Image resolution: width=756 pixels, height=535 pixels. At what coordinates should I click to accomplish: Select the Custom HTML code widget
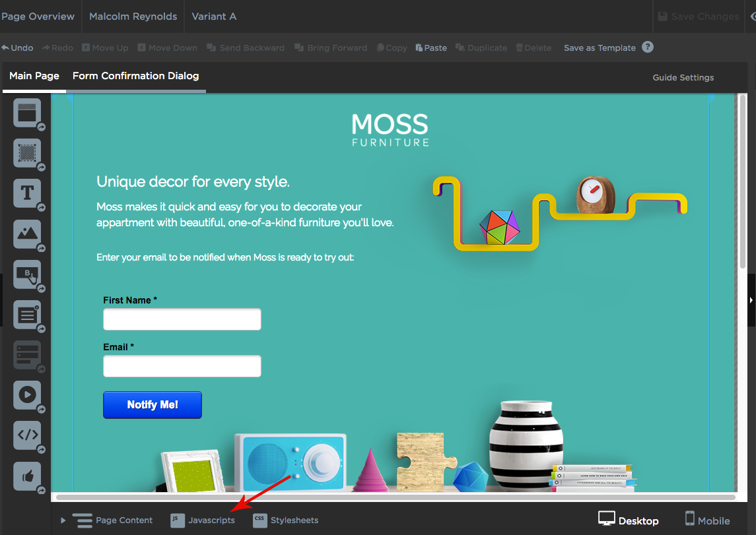tap(27, 435)
